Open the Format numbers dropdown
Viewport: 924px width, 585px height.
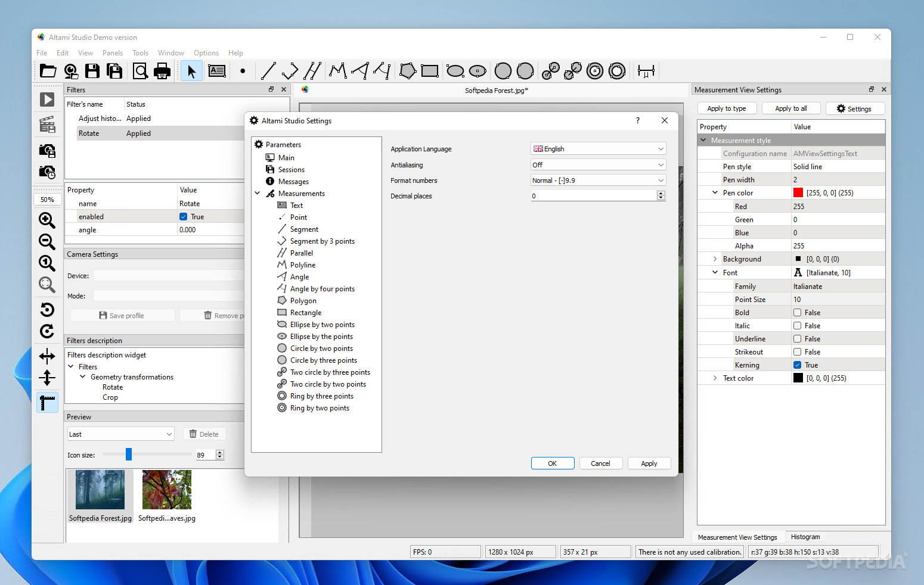[x=598, y=181]
